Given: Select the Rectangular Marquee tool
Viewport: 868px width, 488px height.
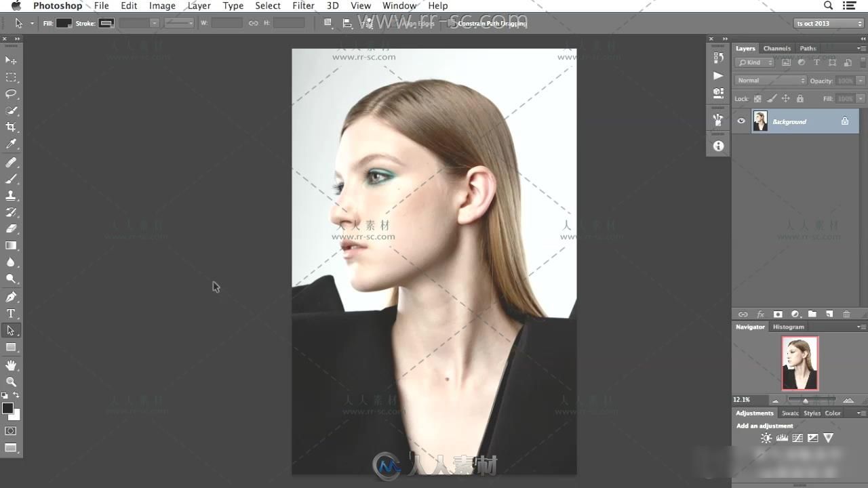Looking at the screenshot, I should [11, 77].
